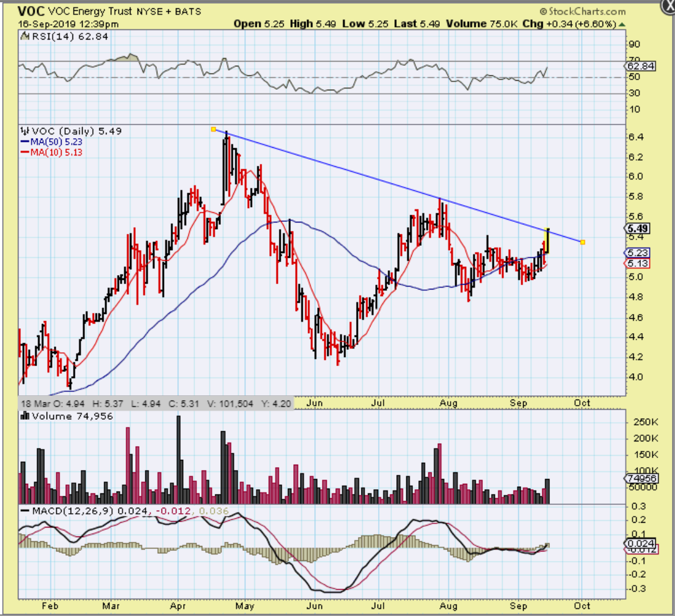Image resolution: width=675 pixels, height=616 pixels.
Task: Click the MACD 0.024 legend value
Action: pyautogui.click(x=133, y=511)
